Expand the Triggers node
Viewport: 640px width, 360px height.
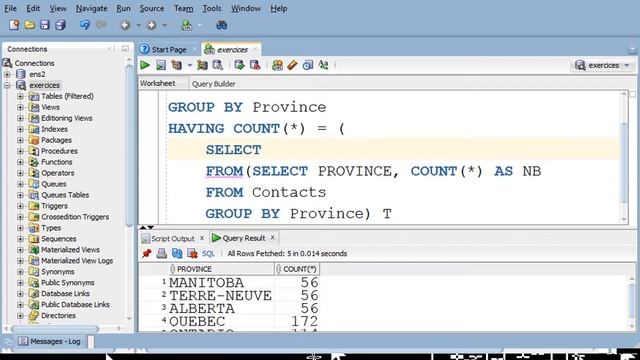(x=20, y=206)
